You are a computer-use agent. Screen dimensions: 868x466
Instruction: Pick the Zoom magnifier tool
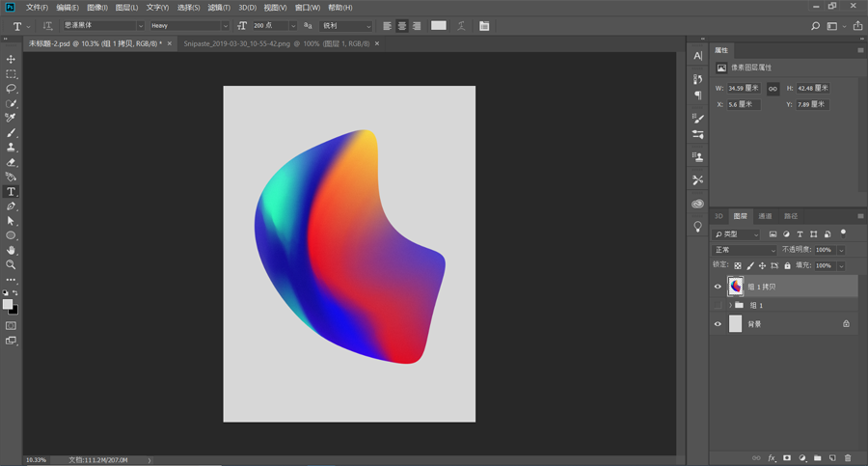click(12, 264)
